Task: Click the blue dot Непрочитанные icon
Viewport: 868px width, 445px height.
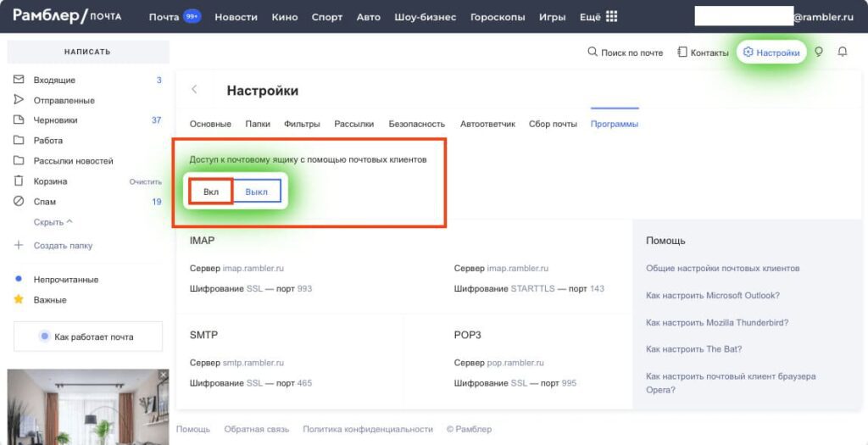Action: coord(19,280)
